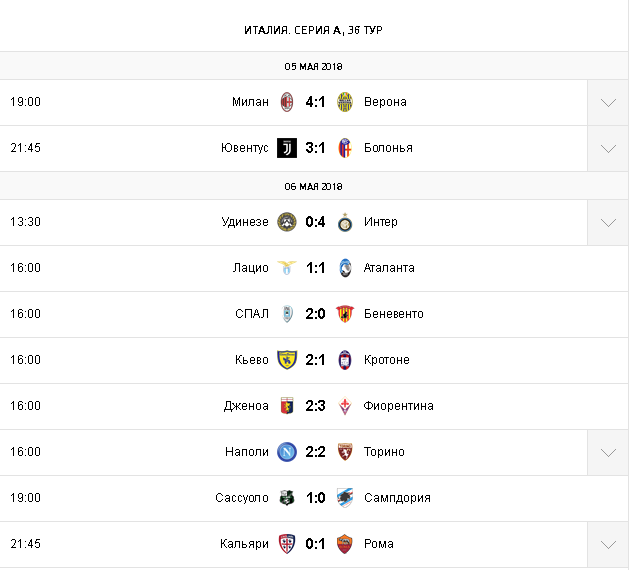Click the Torino club crest

tap(345, 452)
